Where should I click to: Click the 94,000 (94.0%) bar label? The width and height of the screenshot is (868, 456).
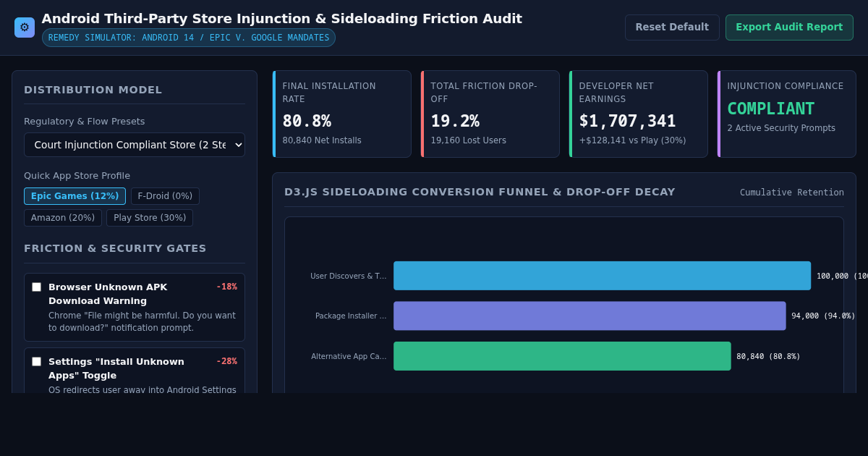(x=823, y=316)
